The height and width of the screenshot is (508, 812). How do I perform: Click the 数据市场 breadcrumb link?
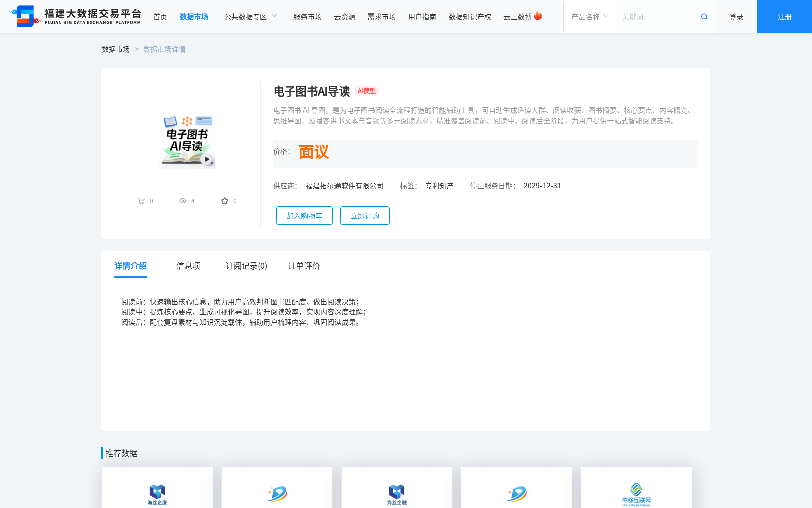[116, 49]
